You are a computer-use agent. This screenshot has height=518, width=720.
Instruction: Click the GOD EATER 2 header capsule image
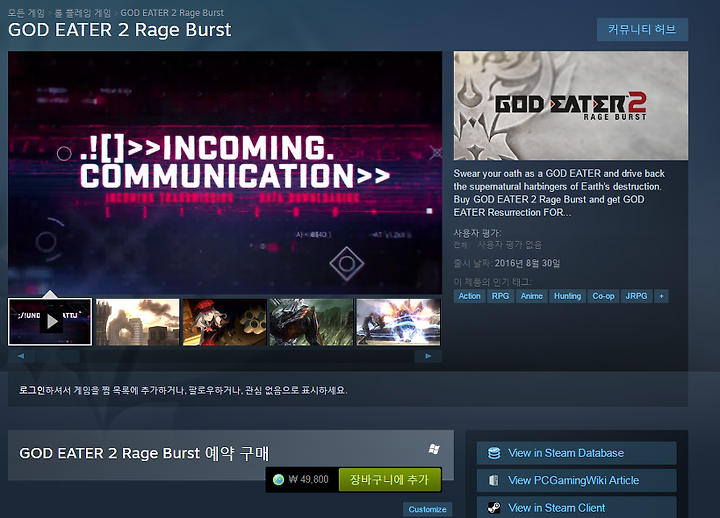(x=571, y=106)
